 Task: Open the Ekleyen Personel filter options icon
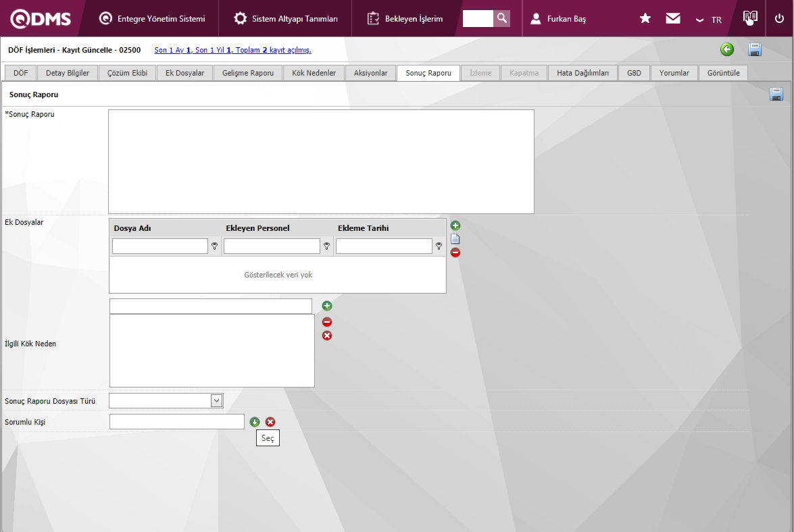point(326,246)
